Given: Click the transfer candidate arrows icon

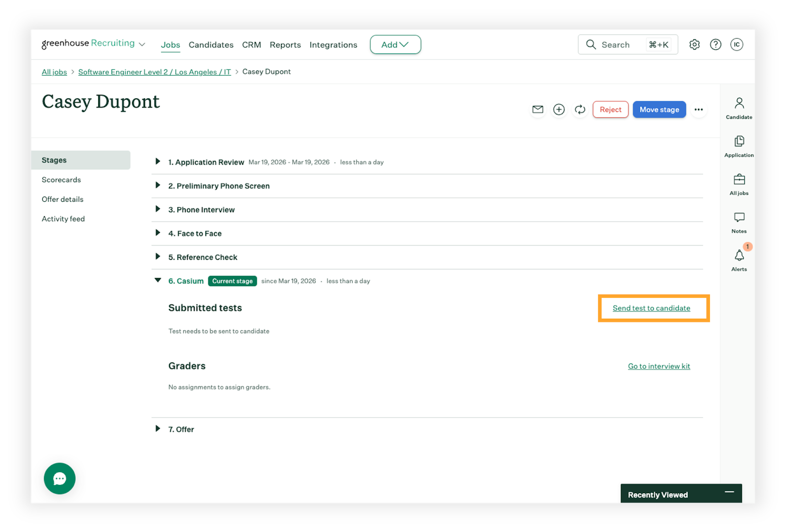Looking at the screenshot, I should point(580,110).
